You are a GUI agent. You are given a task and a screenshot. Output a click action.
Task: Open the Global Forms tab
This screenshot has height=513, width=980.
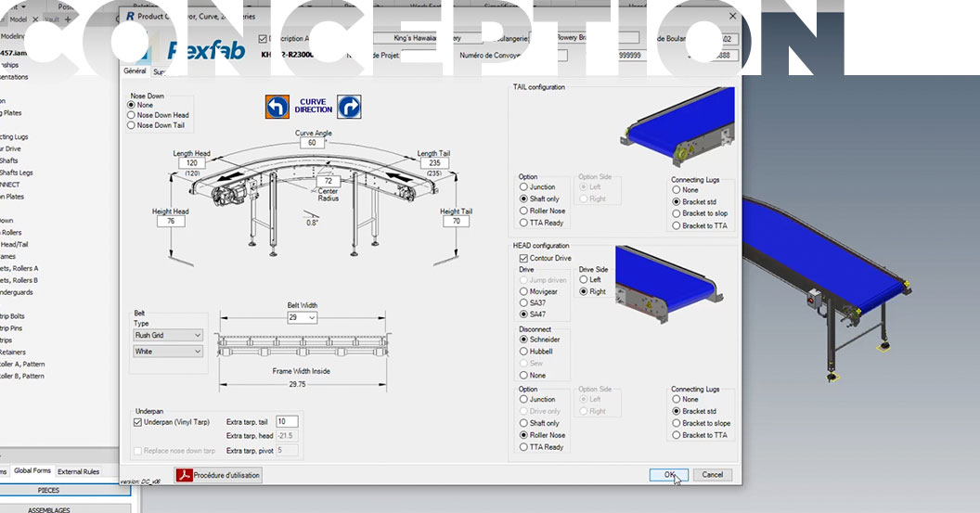[32, 471]
